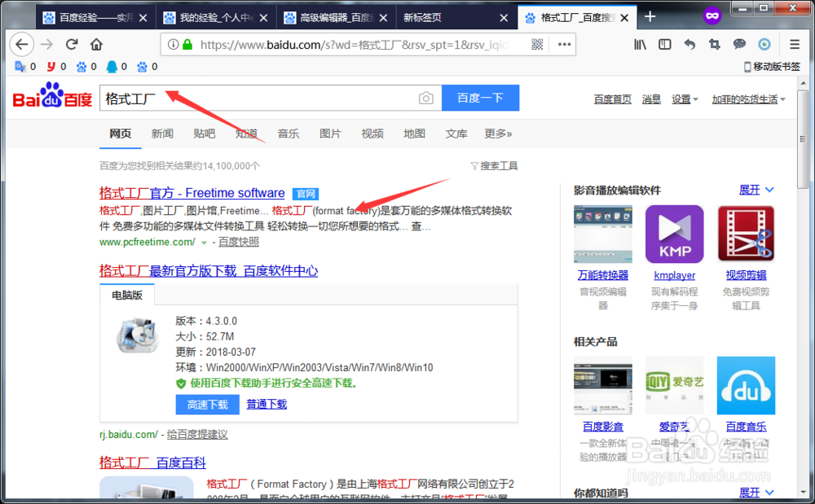This screenshot has height=504, width=815.
Task: Open the 视频剪辑 software thumbnail
Action: tap(746, 234)
